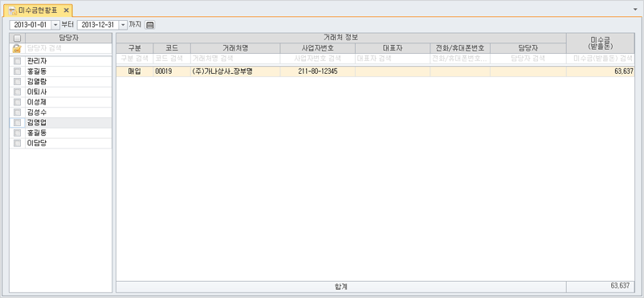This screenshot has width=644, height=298.
Task: Select the 미수금현황표 tab
Action: [x=38, y=10]
